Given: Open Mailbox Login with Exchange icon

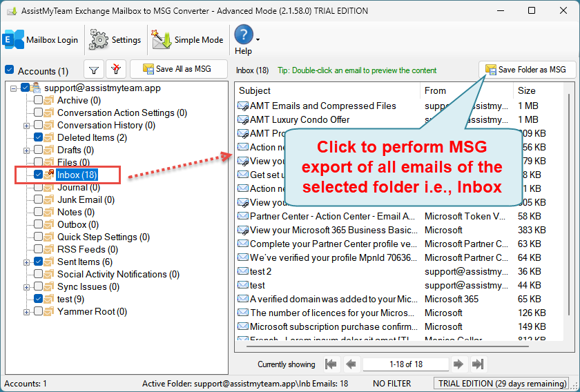Looking at the screenshot, I should 13,39.
